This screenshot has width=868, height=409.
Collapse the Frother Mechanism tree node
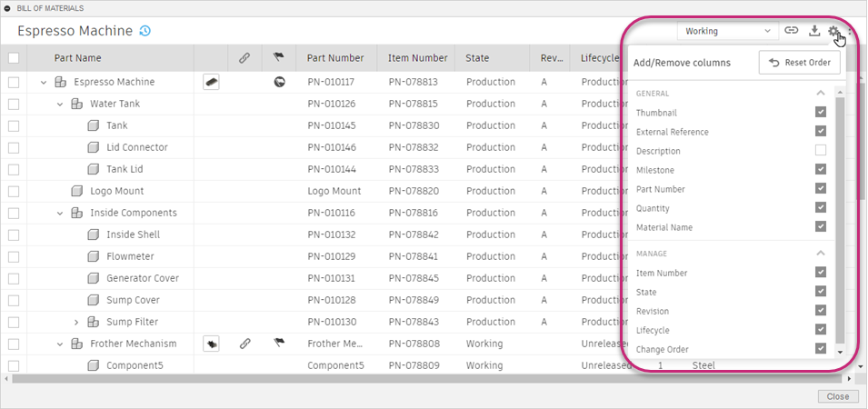[x=60, y=344]
